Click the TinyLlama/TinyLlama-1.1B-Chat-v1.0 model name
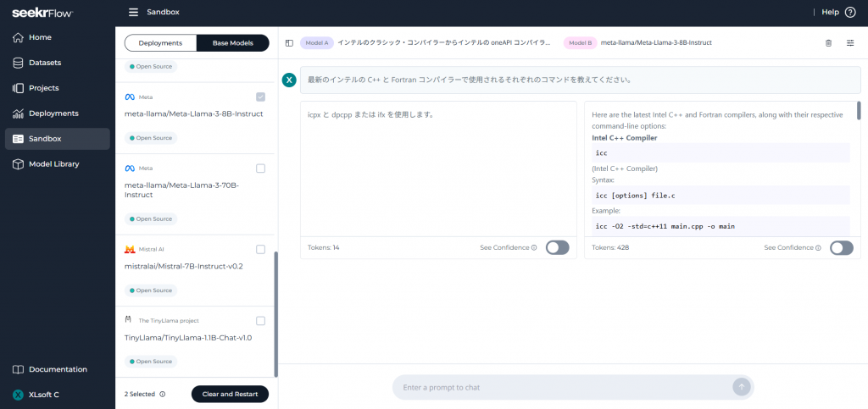 (188, 338)
